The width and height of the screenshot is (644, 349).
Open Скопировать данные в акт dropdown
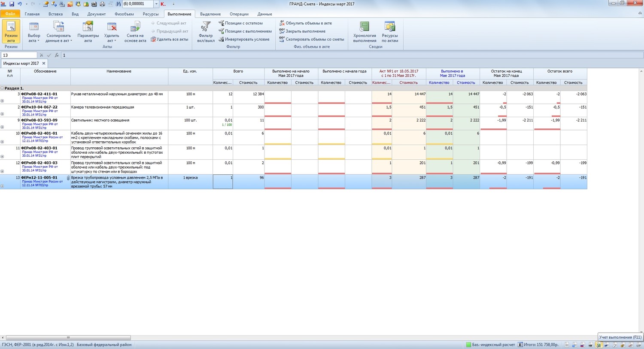point(58,33)
